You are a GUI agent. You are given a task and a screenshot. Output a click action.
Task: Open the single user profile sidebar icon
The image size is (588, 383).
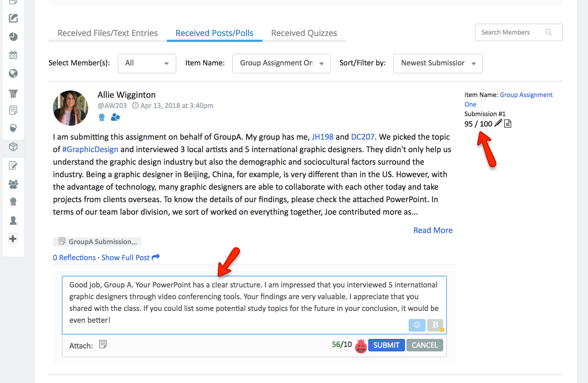click(13, 220)
